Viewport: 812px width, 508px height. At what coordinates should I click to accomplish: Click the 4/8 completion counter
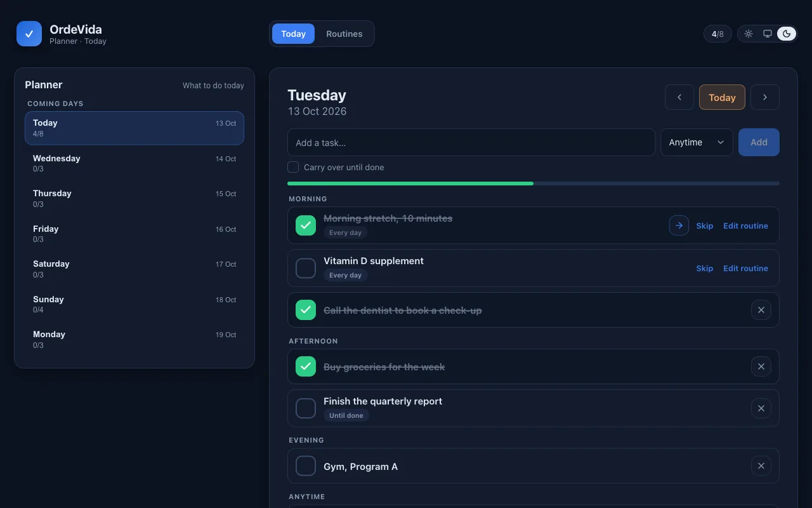pyautogui.click(x=717, y=34)
